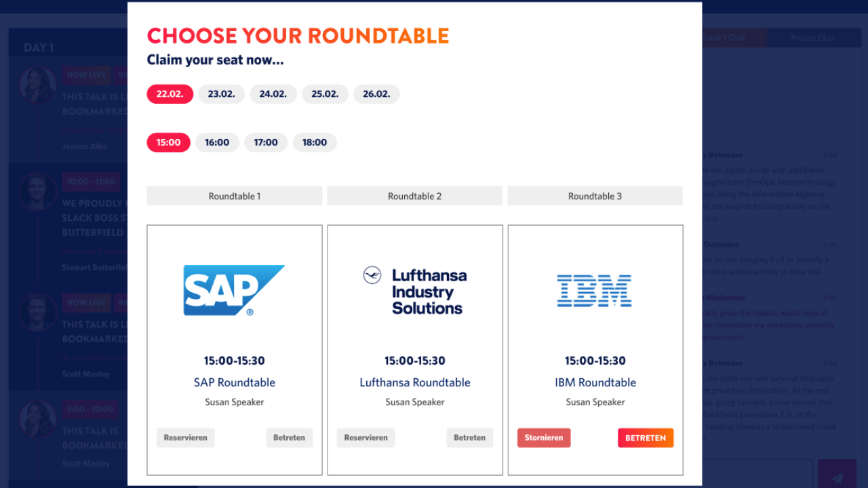Image resolution: width=868 pixels, height=488 pixels.
Task: Open the Roundtable 2 column header
Action: 414,196
